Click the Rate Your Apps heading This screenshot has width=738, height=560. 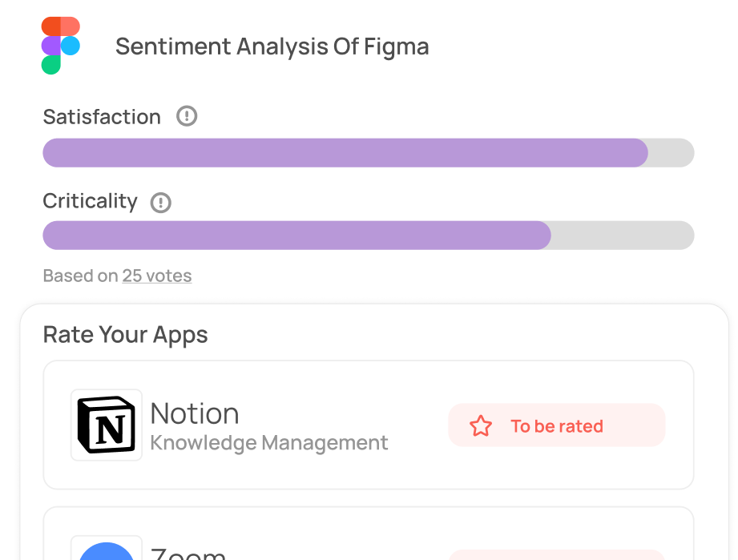(126, 334)
